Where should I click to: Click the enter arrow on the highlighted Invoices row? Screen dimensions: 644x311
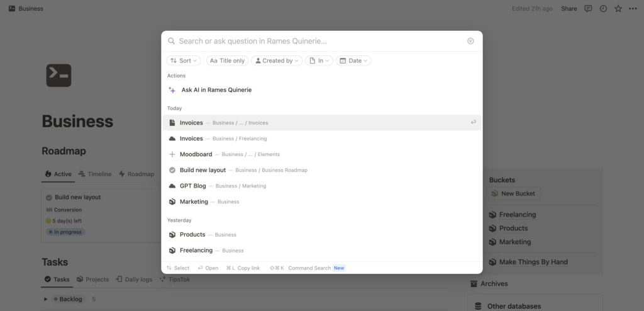pos(473,122)
